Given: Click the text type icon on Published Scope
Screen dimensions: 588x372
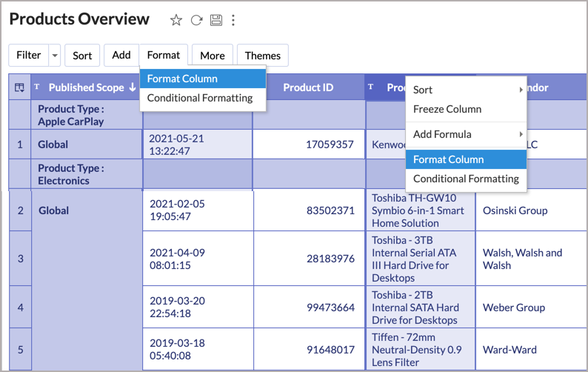Looking at the screenshot, I should 37,87.
